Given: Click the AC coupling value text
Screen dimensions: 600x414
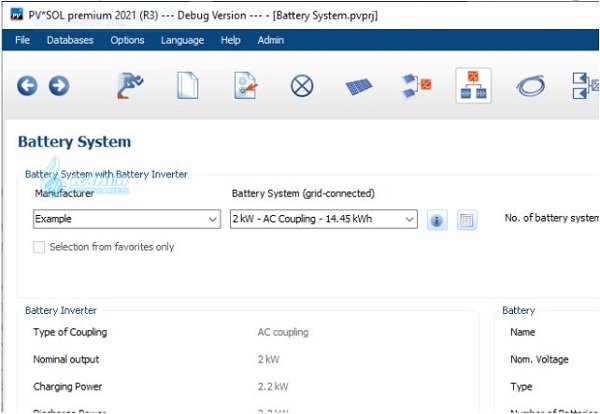Looking at the screenshot, I should click(x=283, y=332).
